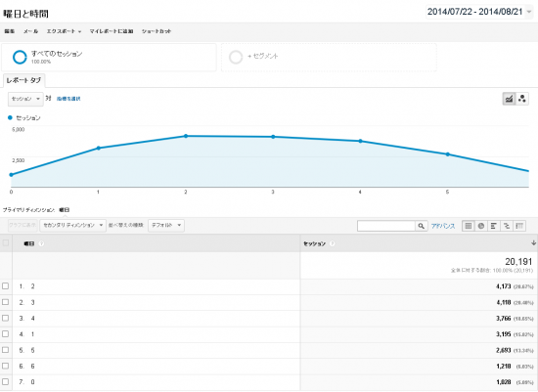
Task: Switch to line chart view icon
Action: (509, 99)
